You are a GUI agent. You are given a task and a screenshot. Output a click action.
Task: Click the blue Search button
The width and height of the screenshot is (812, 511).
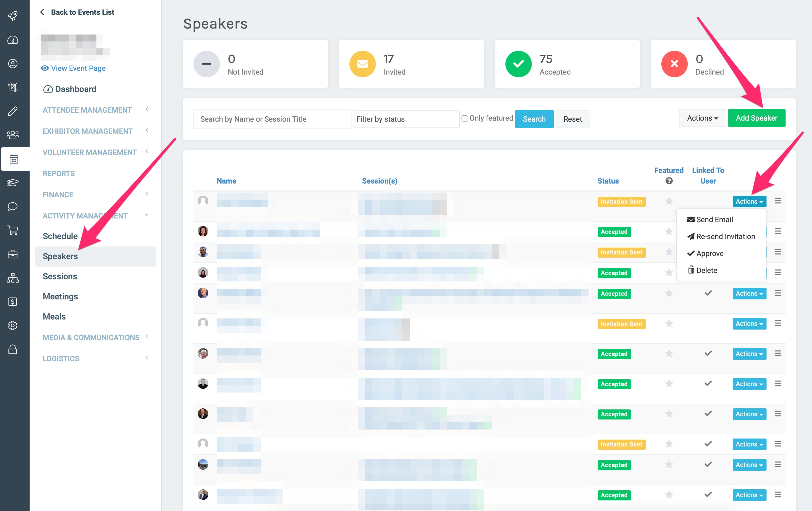pos(534,119)
